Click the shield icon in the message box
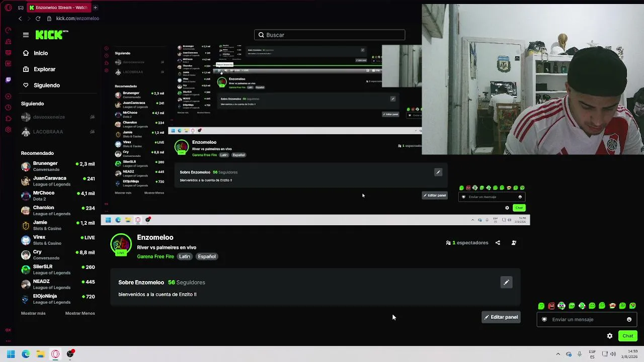Viewport: 644px width, 362px height. tap(544, 319)
